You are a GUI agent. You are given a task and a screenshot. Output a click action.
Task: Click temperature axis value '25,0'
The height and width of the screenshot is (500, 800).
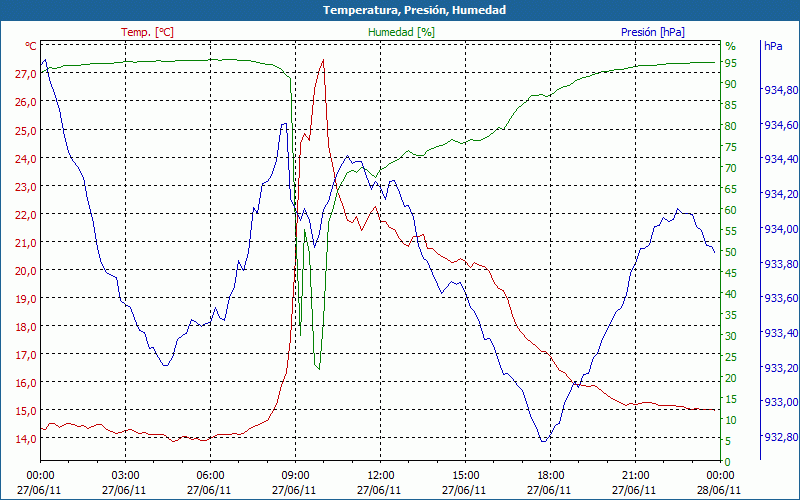tap(26, 130)
